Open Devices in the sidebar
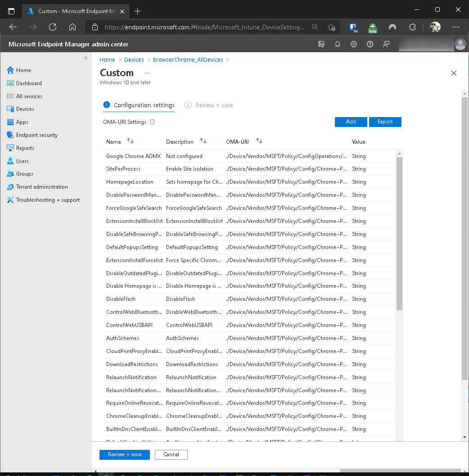469x476 pixels. click(x=20, y=109)
